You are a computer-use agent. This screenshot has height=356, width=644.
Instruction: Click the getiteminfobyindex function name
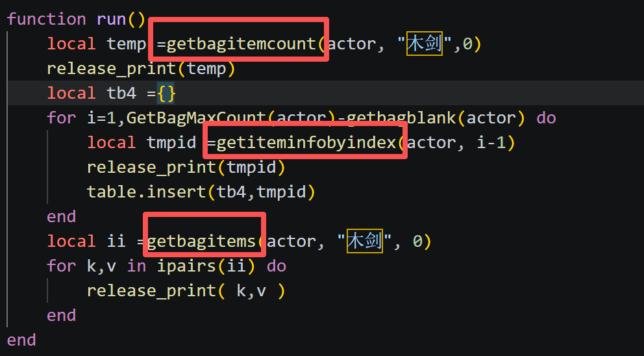[306, 143]
